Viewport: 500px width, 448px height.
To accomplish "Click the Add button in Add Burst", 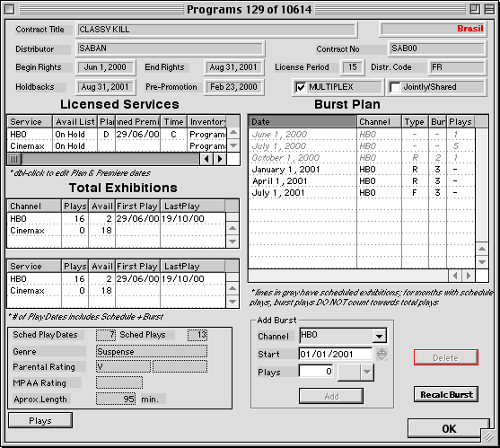I will click(x=331, y=396).
